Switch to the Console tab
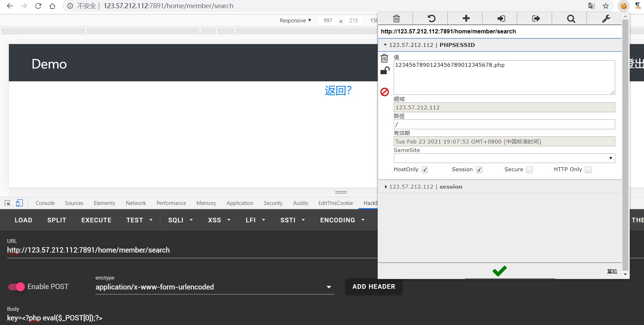The width and height of the screenshot is (644, 325). pos(45,203)
